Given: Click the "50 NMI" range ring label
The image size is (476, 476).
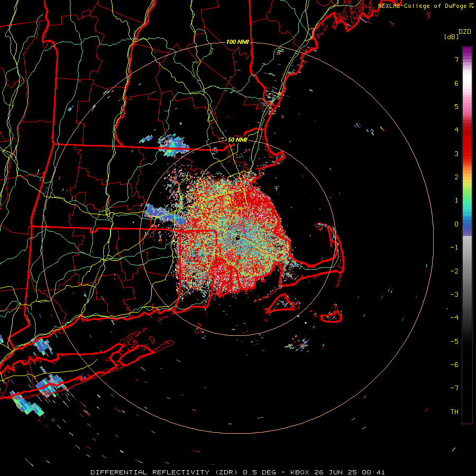Looking at the screenshot, I should (x=237, y=140).
